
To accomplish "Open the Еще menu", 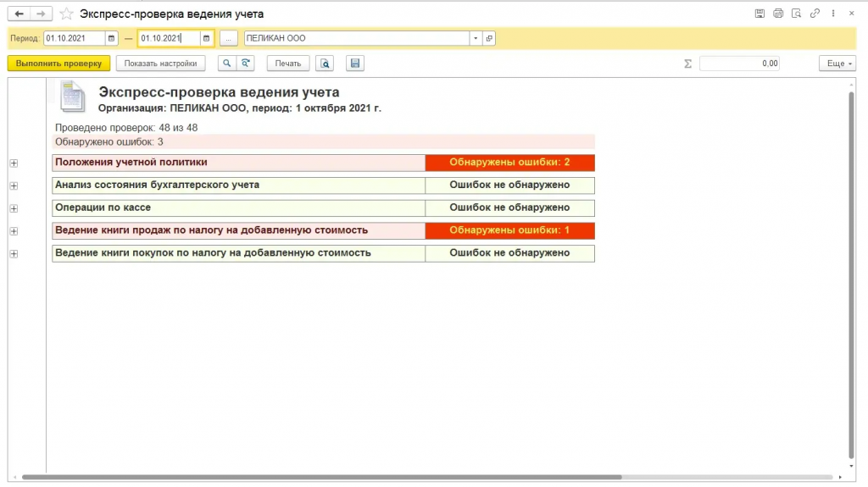I will [x=837, y=63].
